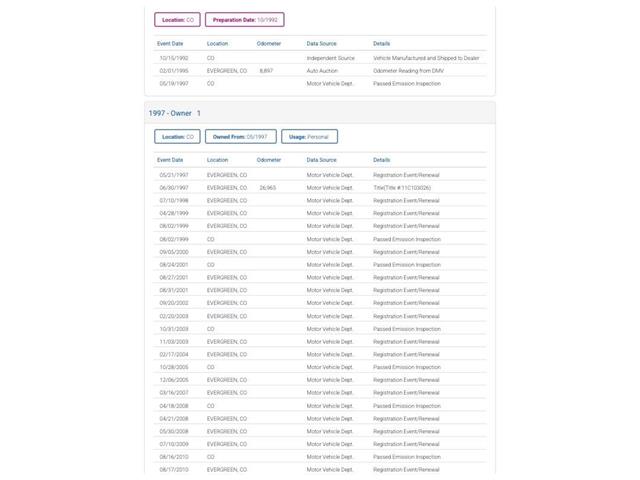The height and width of the screenshot is (480, 640).
Task: Select the 02/17/2004 Registration Event/Renewal row
Action: [320, 354]
